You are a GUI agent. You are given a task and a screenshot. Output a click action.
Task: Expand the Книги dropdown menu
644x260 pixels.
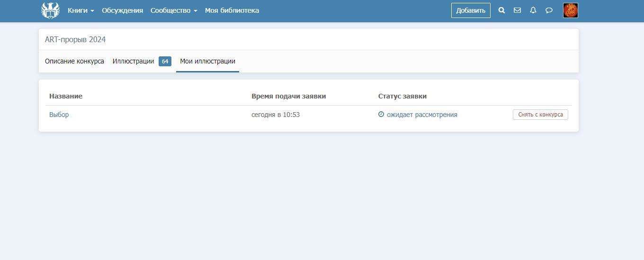coord(80,10)
